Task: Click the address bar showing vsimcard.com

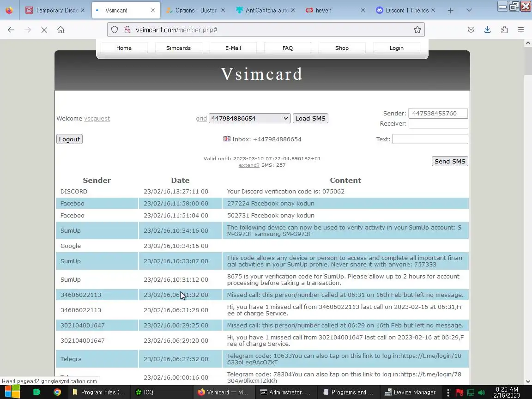Action: 266,30
